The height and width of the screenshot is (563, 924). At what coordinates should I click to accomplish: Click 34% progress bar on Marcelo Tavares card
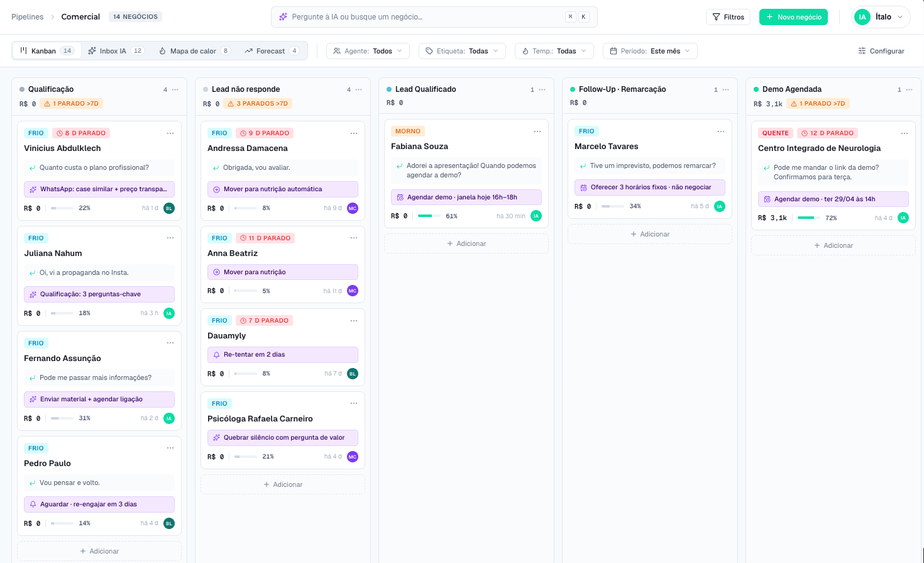[613, 206]
